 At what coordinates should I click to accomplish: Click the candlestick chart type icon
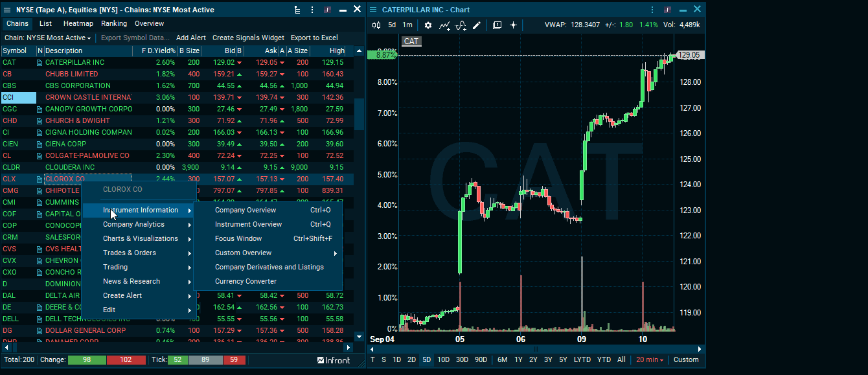376,25
